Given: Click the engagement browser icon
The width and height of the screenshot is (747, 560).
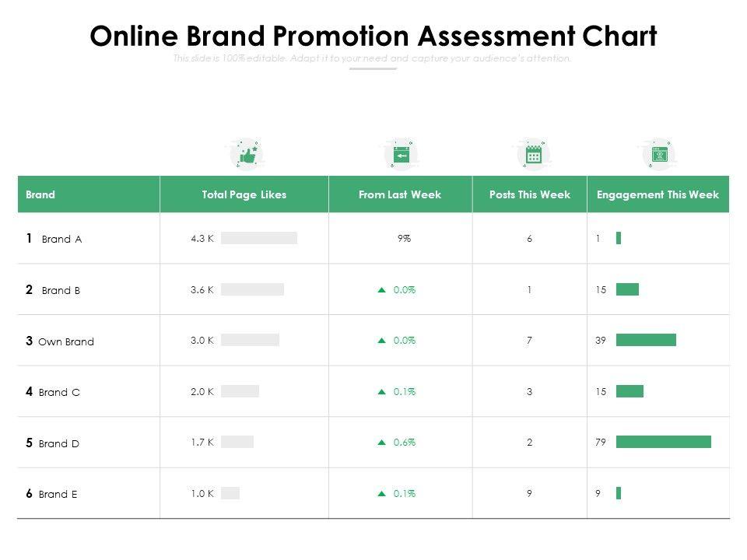Looking at the screenshot, I should [x=659, y=155].
